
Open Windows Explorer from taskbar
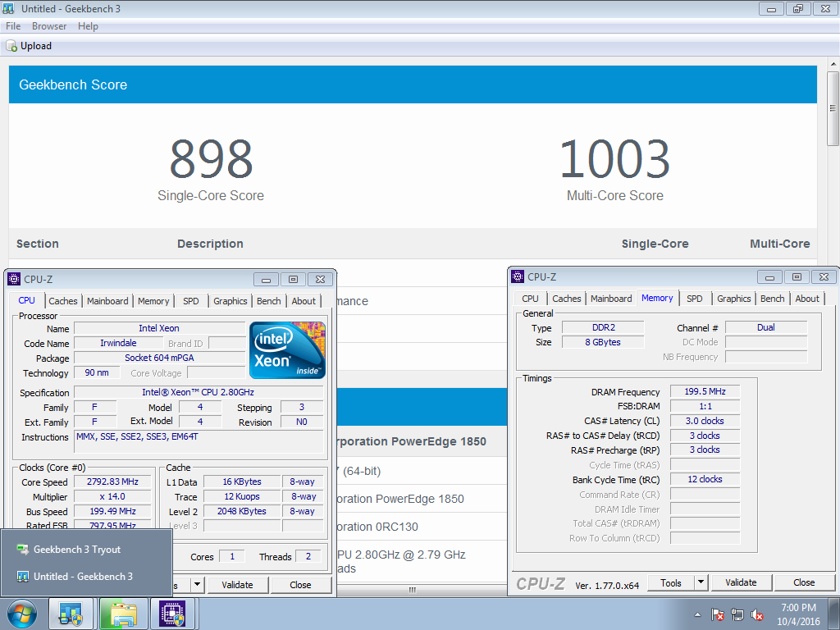[x=125, y=614]
